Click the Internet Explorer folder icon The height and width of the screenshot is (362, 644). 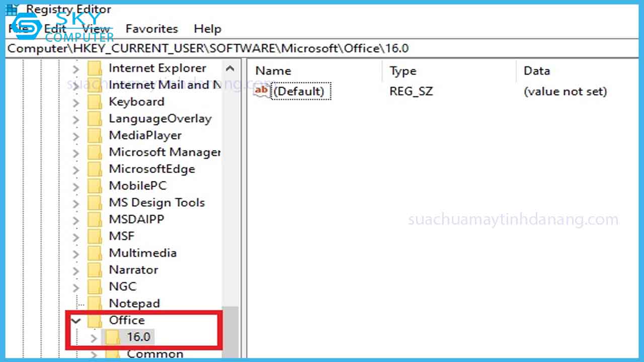pyautogui.click(x=95, y=68)
